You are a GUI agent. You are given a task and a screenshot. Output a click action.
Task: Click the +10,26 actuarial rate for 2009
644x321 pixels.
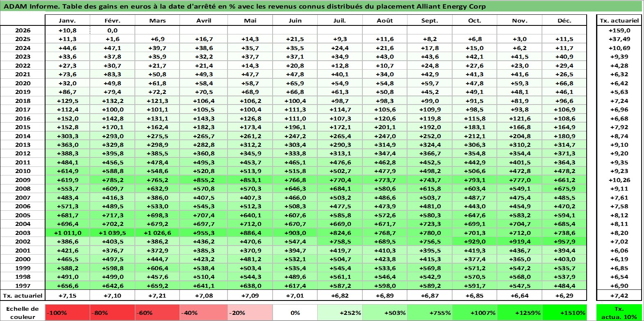tap(619, 180)
